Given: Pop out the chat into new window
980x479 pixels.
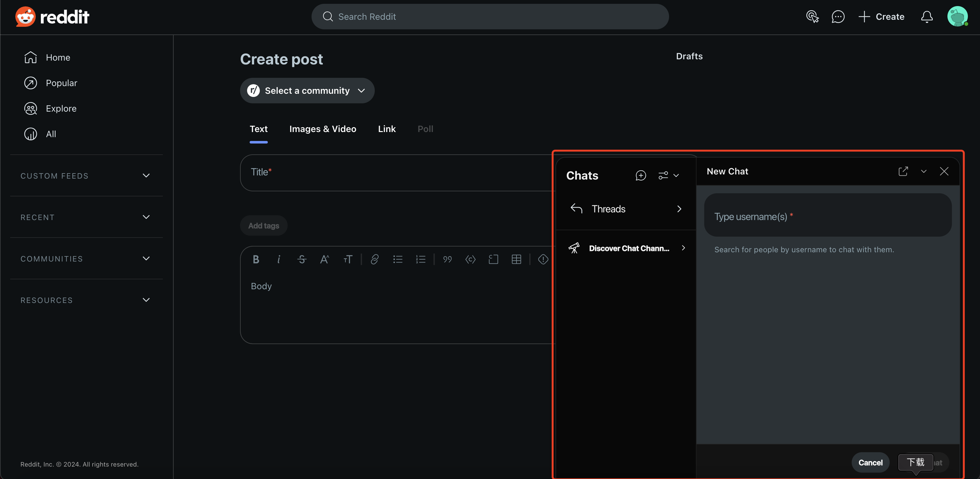Looking at the screenshot, I should [903, 172].
